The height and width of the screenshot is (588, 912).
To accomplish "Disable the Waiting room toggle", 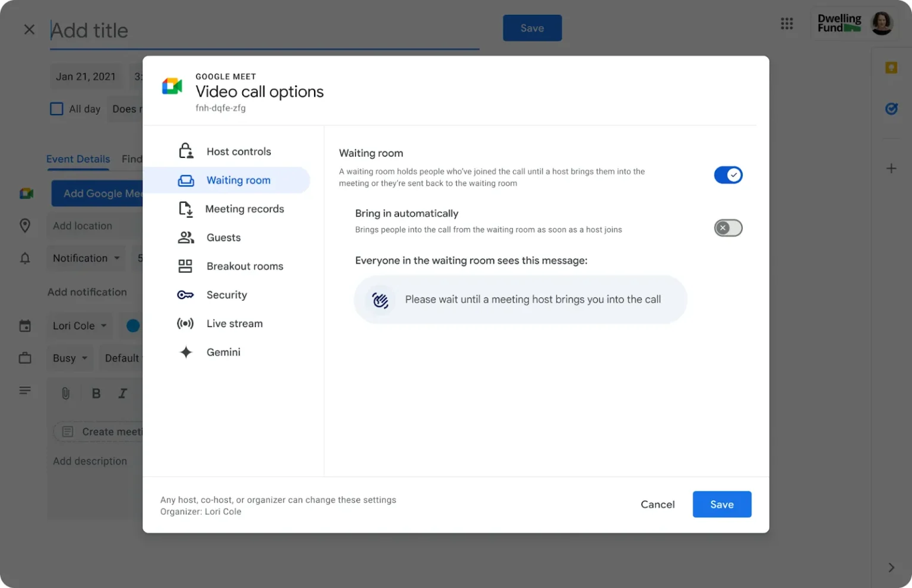I will point(729,174).
